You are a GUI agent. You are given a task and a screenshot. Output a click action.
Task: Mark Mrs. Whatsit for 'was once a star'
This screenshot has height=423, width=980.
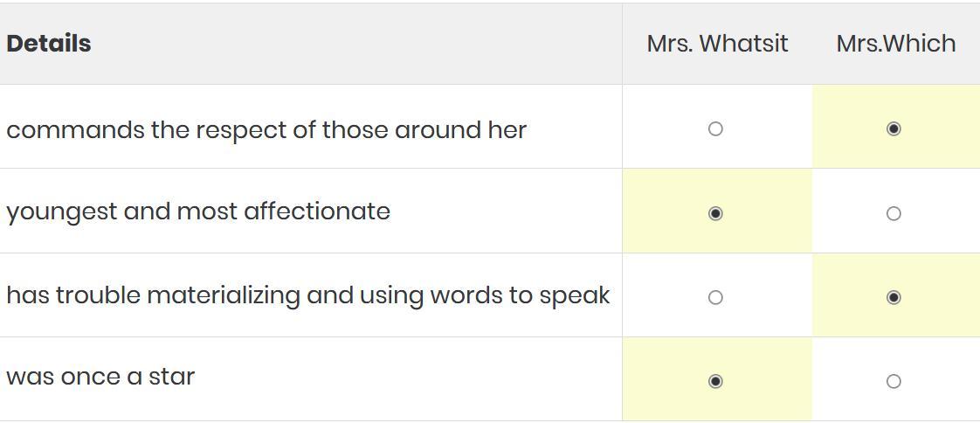point(715,381)
